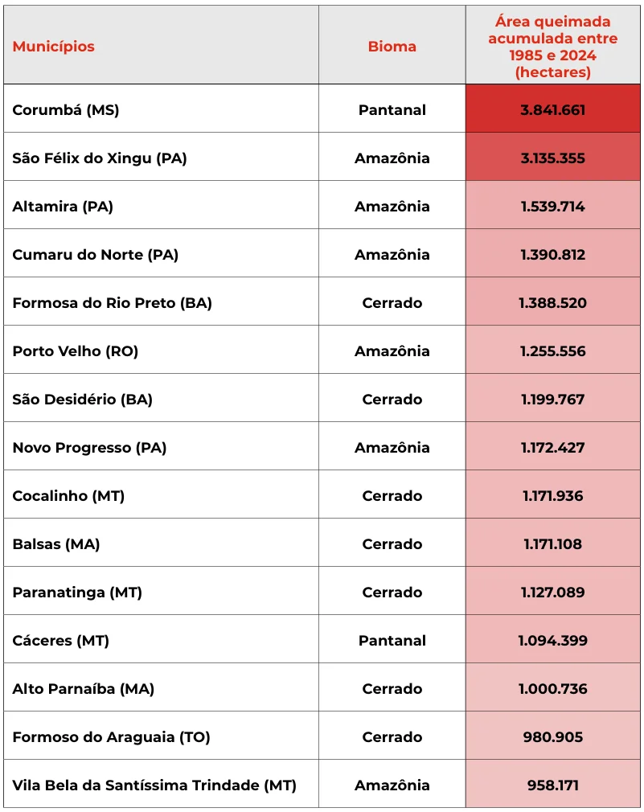Select the Corumbá (MS) municipality cell
This screenshot has width=644, height=812.
click(161, 109)
